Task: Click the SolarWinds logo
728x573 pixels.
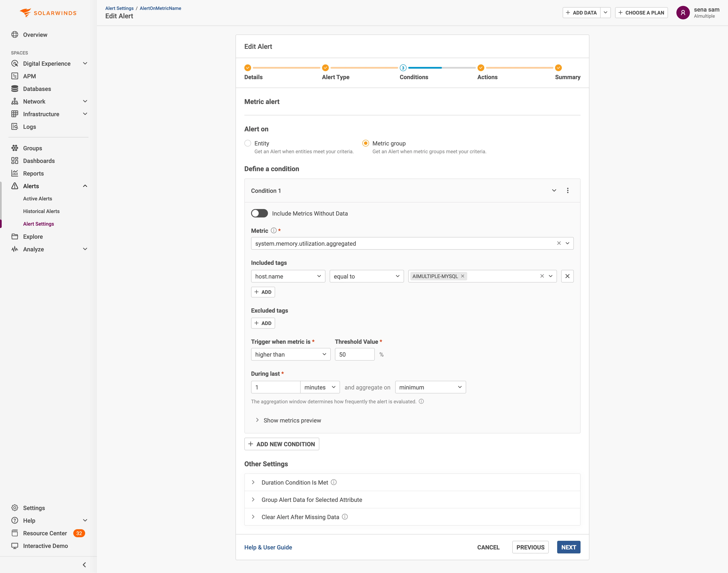Action: 48,13
